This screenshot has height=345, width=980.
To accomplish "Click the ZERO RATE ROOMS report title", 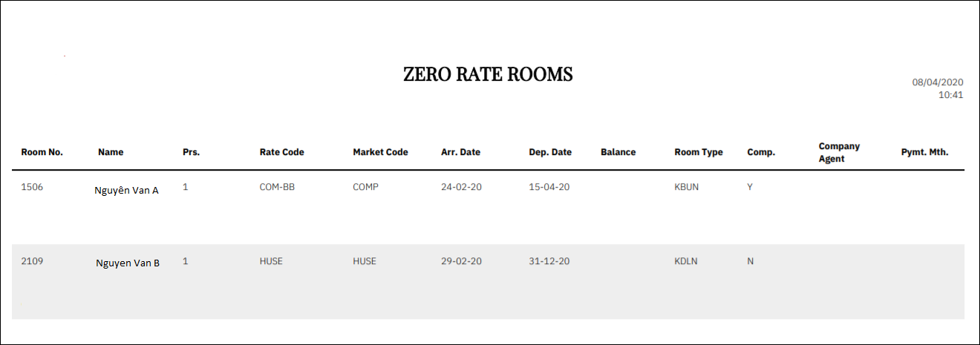I will (x=488, y=74).
